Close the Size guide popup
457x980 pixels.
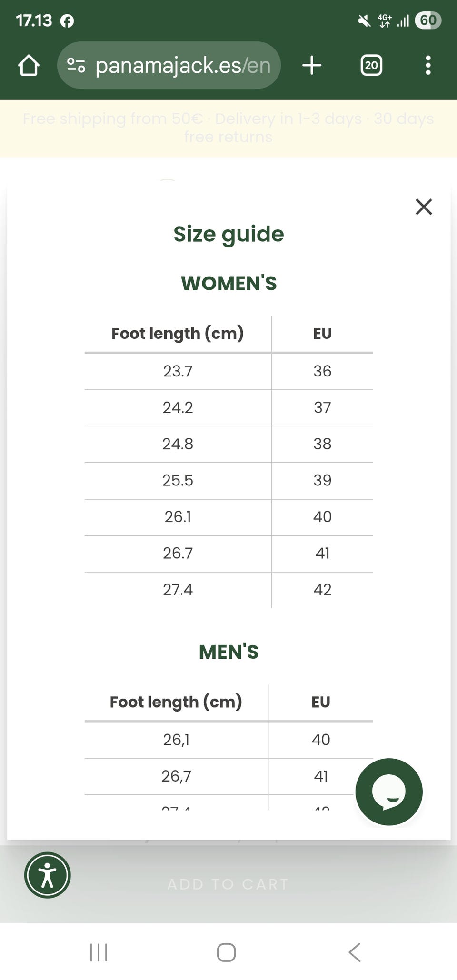424,207
